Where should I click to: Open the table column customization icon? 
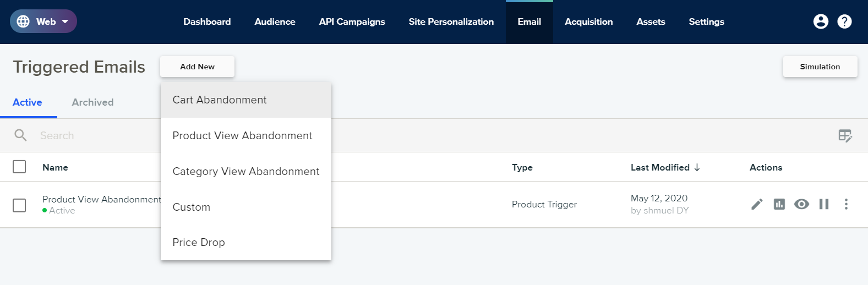[845, 135]
